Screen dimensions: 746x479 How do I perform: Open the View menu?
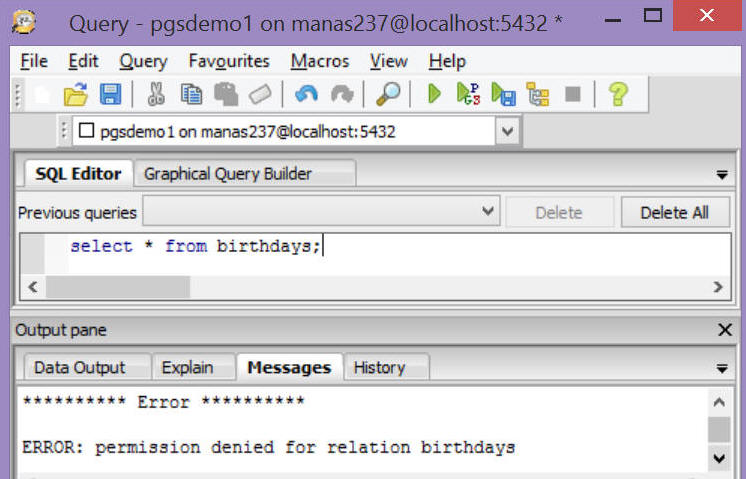[x=389, y=61]
